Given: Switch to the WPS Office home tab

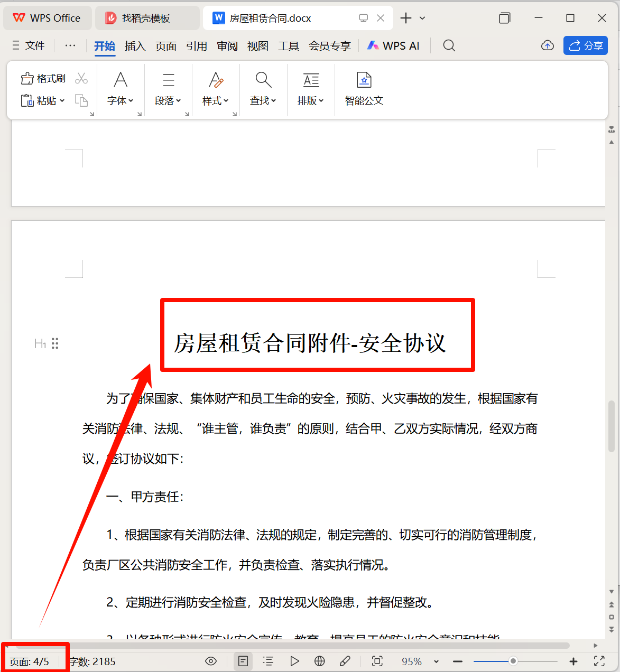Looking at the screenshot, I should click(x=47, y=18).
